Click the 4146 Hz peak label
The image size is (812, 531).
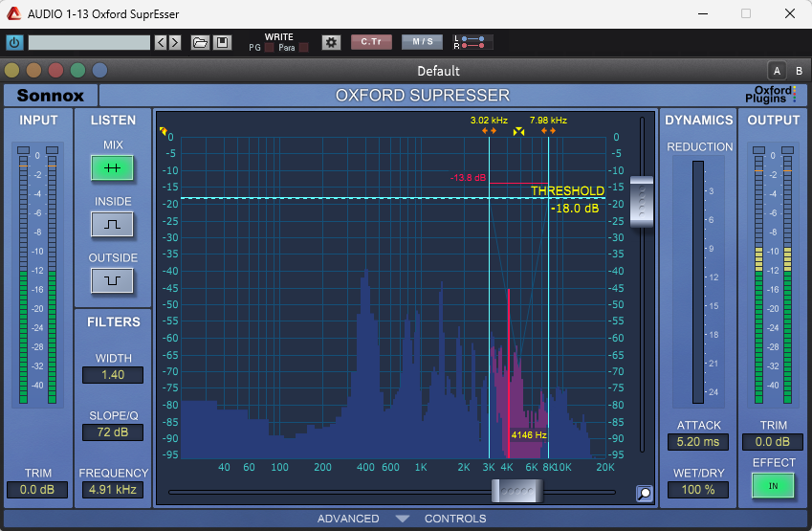tap(529, 435)
